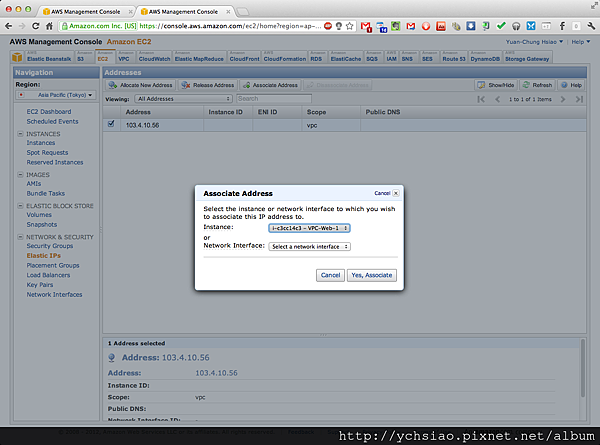This screenshot has height=445, width=600.
Task: Switch to the VPC service tab
Action: pyautogui.click(x=125, y=57)
